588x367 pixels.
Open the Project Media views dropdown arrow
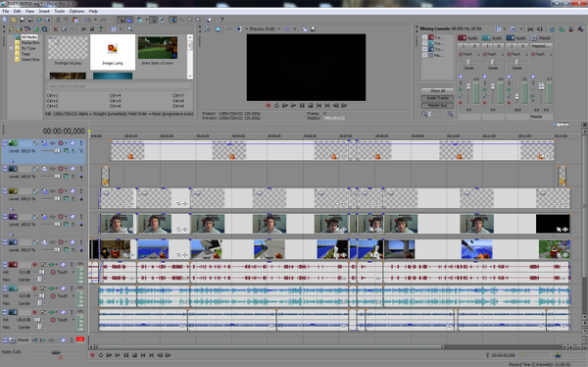pos(121,28)
